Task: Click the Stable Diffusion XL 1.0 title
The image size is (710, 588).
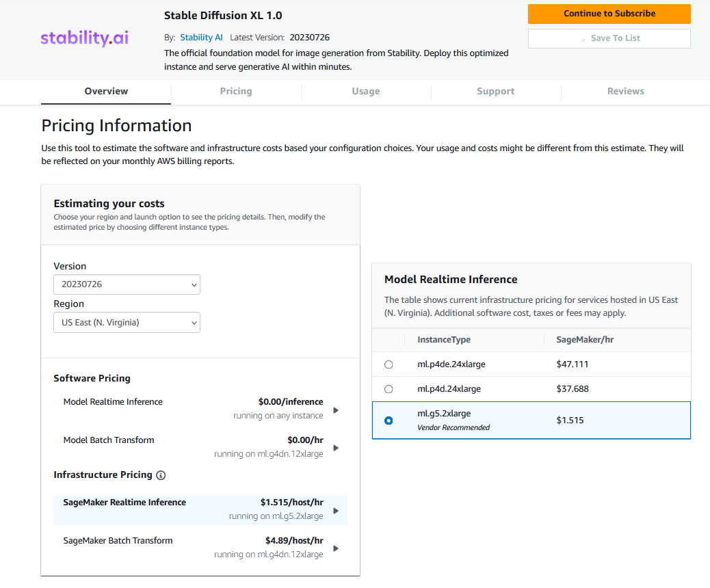Action: 223,16
